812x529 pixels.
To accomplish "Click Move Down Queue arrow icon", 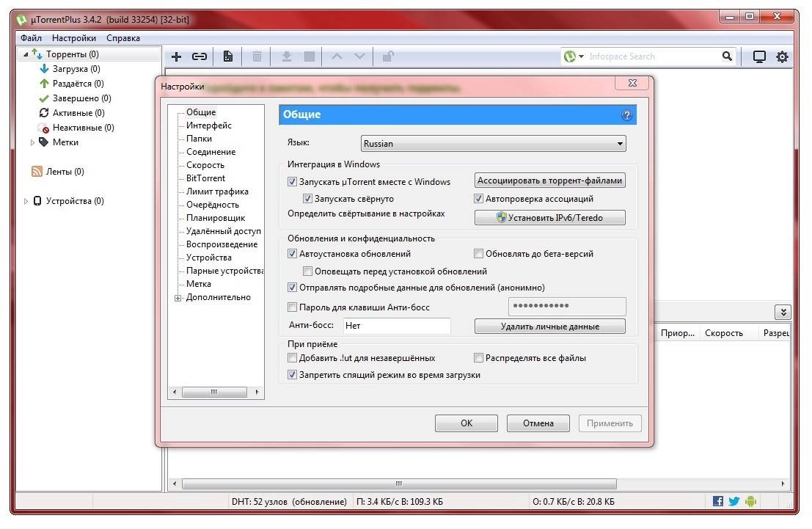I will [360, 56].
